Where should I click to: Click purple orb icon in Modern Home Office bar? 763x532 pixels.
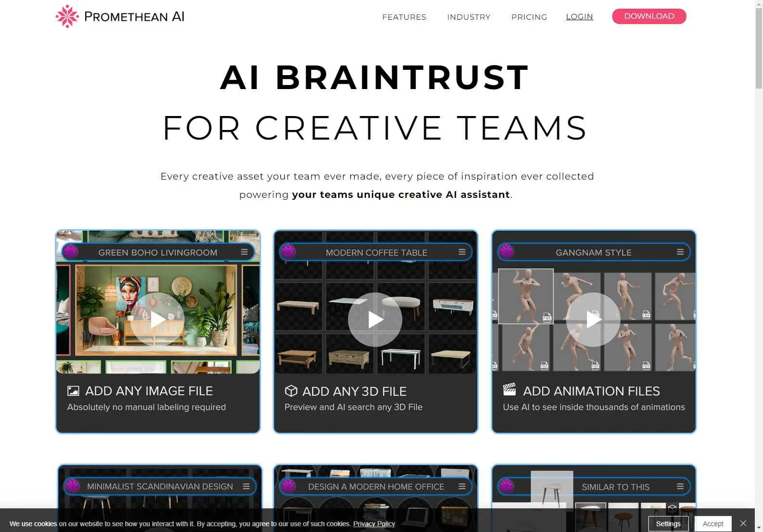[289, 486]
